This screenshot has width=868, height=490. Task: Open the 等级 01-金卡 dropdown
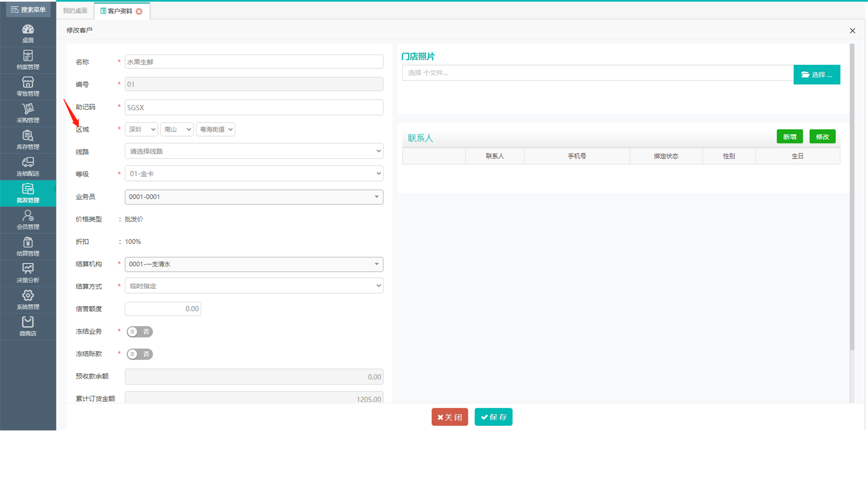point(254,173)
